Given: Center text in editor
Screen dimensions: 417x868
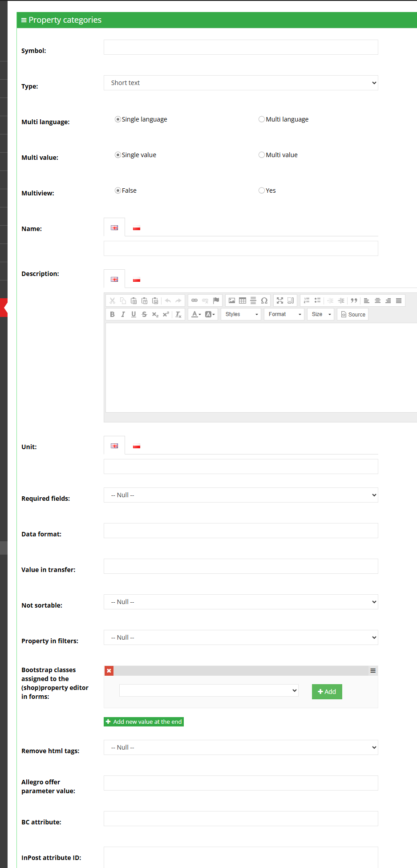Looking at the screenshot, I should pos(377,300).
